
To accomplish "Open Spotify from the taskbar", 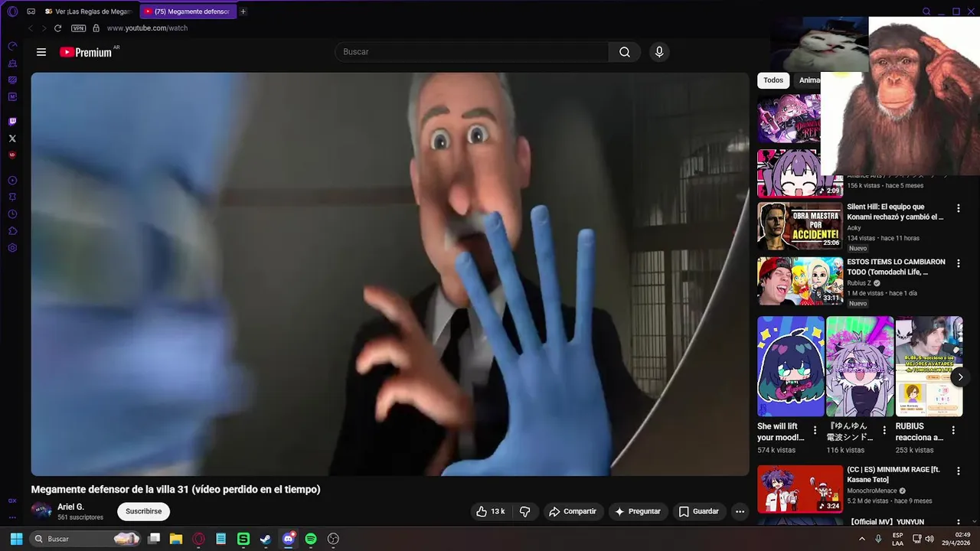I will pos(311,539).
